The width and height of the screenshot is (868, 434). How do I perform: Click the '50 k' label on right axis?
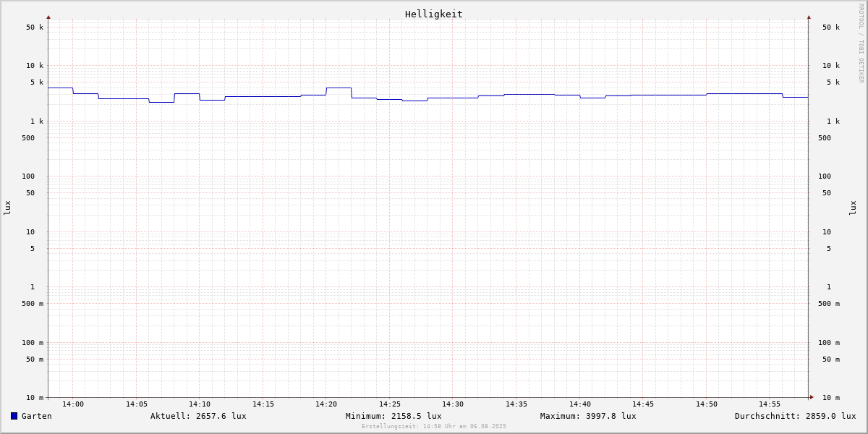[831, 27]
